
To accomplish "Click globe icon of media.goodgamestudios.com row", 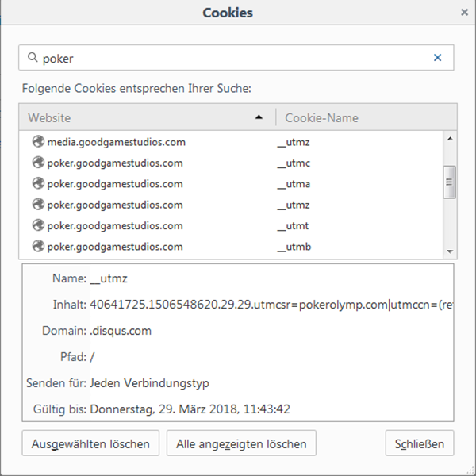I will click(39, 141).
